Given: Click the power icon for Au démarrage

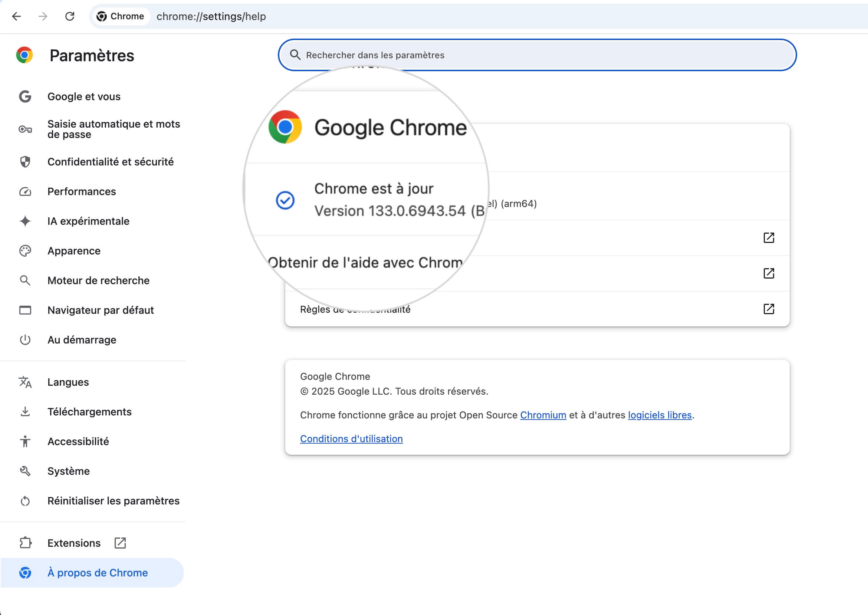Looking at the screenshot, I should 25,340.
